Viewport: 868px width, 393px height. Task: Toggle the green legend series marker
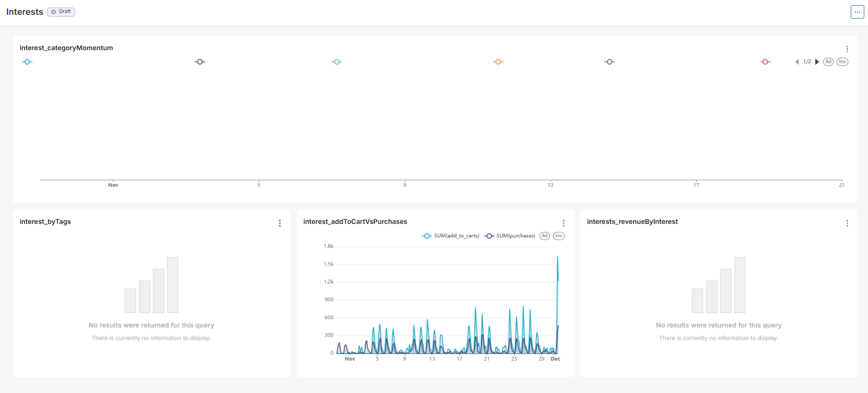pyautogui.click(x=337, y=62)
